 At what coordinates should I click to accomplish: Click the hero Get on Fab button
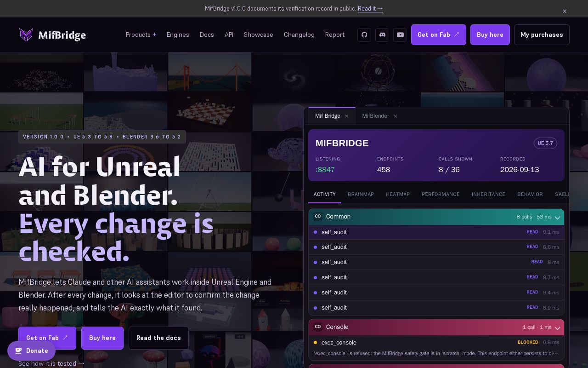pyautogui.click(x=47, y=338)
